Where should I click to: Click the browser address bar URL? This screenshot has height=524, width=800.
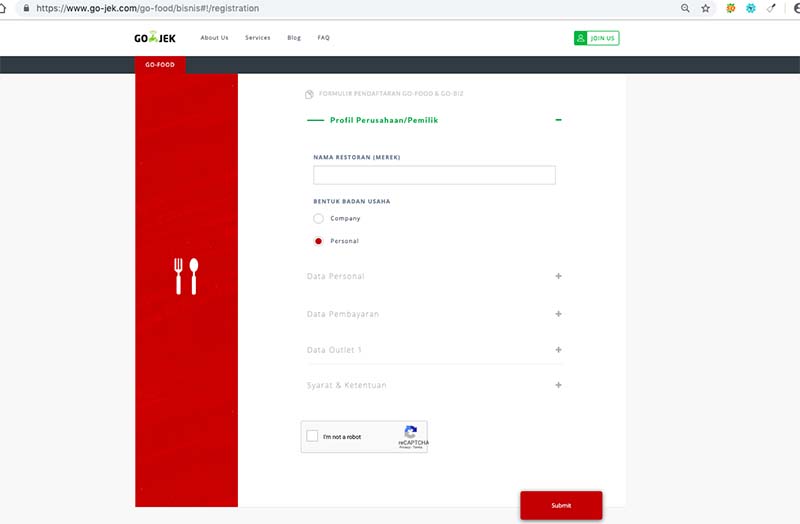pos(147,8)
